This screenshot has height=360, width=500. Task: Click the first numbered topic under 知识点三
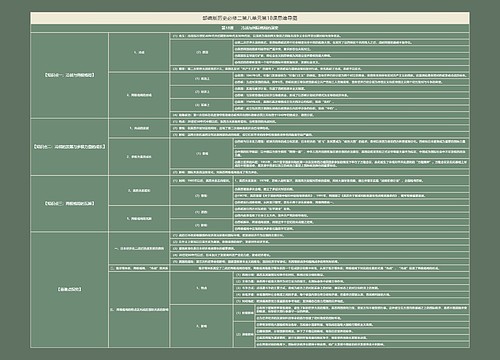click(x=139, y=191)
